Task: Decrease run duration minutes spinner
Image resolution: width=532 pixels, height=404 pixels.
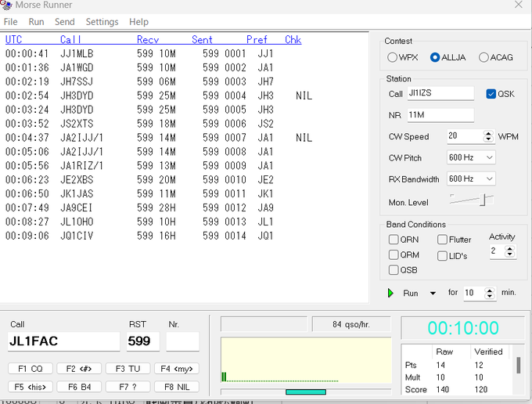Action: pyautogui.click(x=489, y=296)
